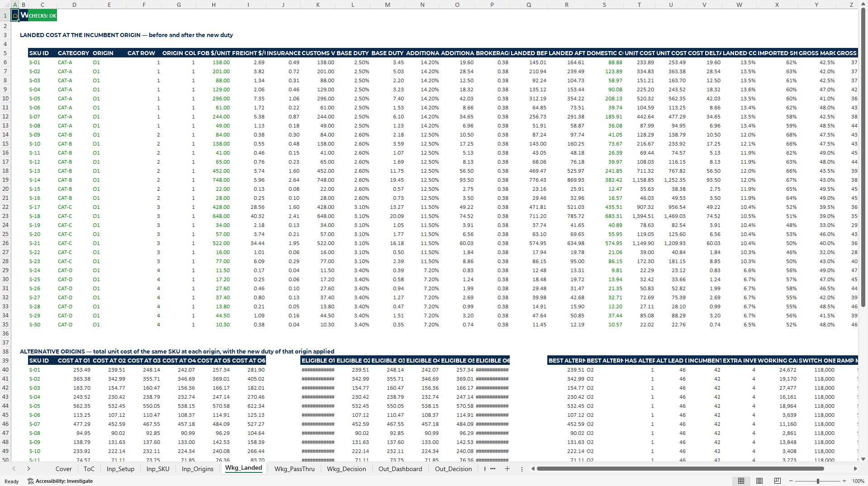Open Accessibility: Investigate checker

(x=60, y=481)
